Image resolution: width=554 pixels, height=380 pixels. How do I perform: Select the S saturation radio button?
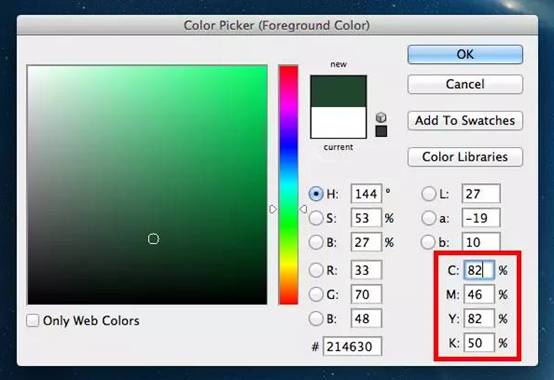pyautogui.click(x=316, y=218)
